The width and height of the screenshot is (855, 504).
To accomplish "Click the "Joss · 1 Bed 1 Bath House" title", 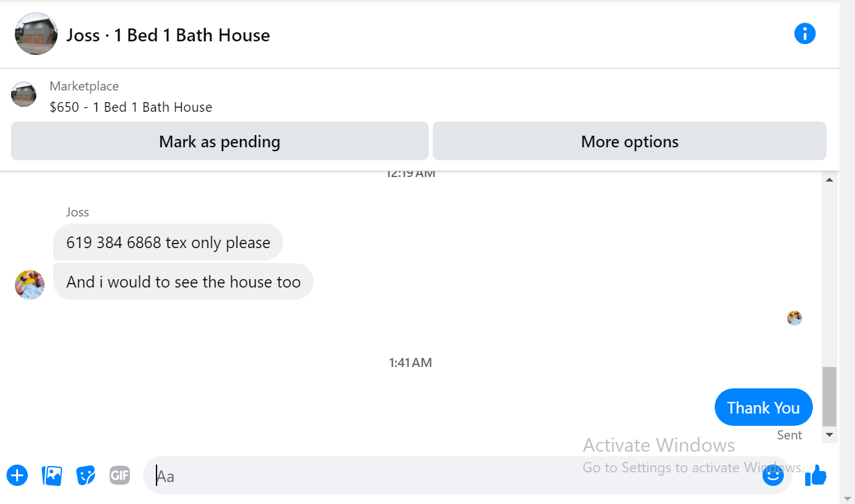I will (x=168, y=35).
